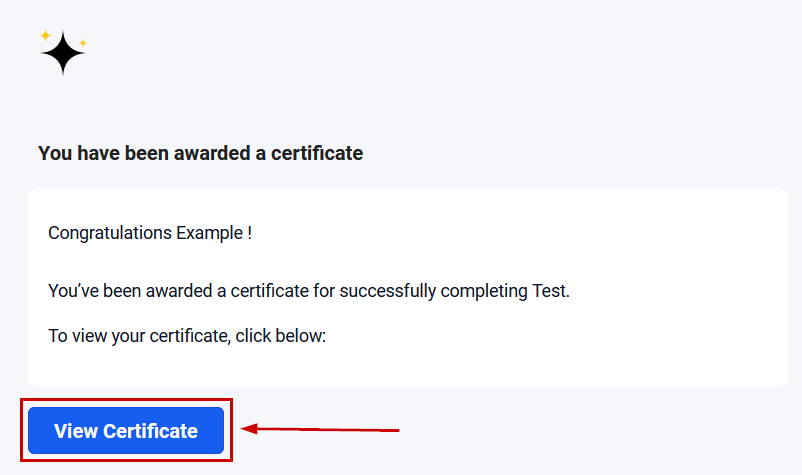Screen dimensions: 802x475
Task: Click the exclamation mark after "Example"
Action: tap(248, 233)
